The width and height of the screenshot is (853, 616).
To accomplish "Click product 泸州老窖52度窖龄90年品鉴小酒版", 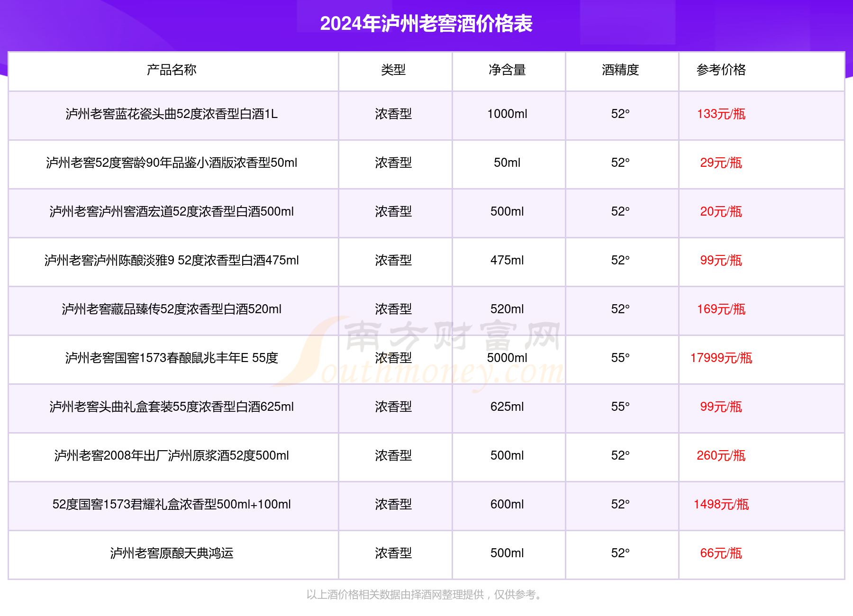I will pyautogui.click(x=140, y=163).
